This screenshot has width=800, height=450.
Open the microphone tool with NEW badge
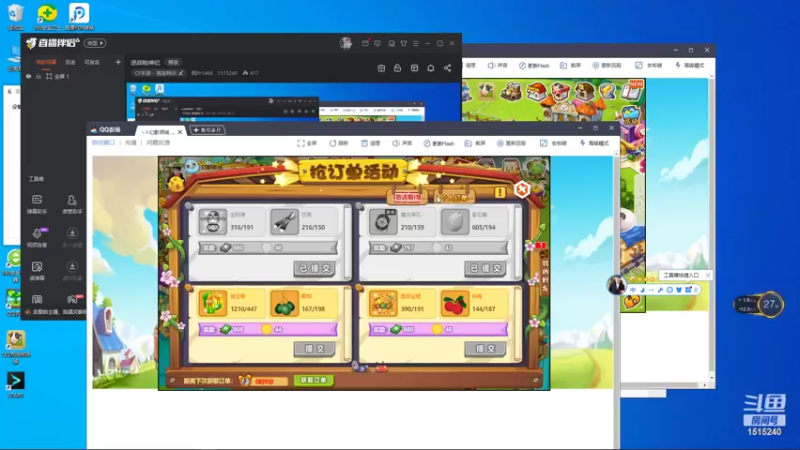point(37,237)
